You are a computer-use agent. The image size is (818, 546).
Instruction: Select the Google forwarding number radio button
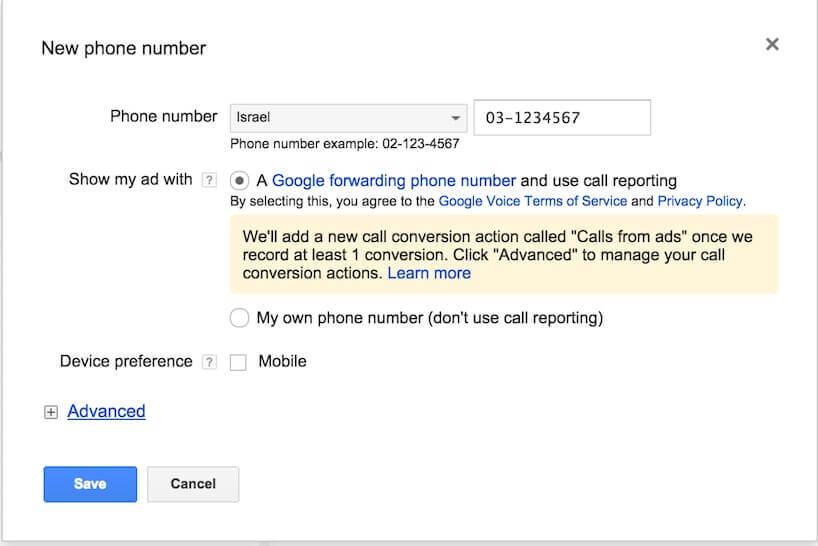(x=239, y=181)
